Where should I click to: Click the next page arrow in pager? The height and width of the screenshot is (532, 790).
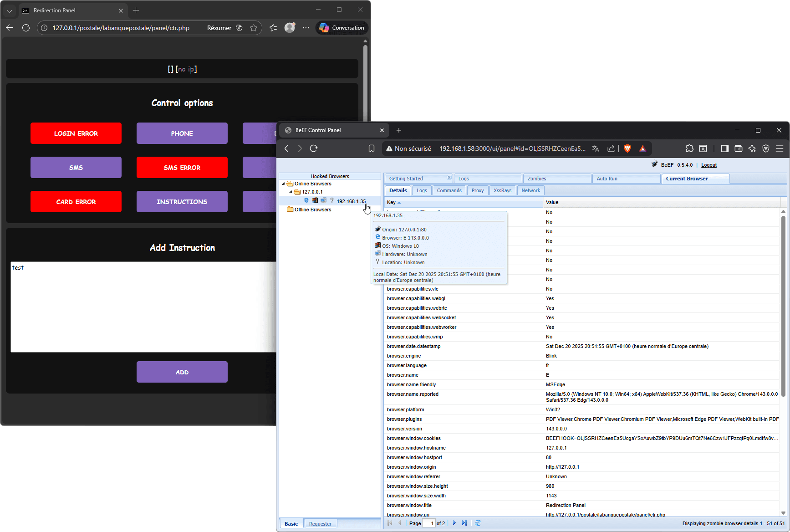454,523
